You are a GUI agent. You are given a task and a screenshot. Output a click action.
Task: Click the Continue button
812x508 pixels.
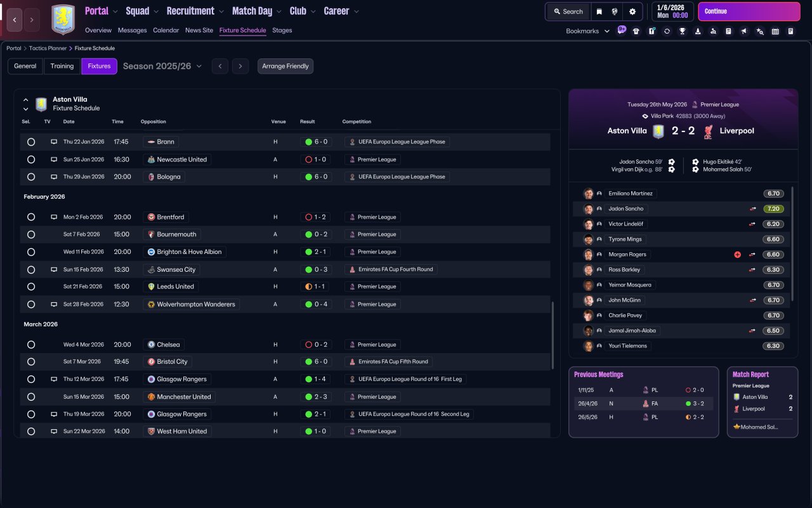749,11
